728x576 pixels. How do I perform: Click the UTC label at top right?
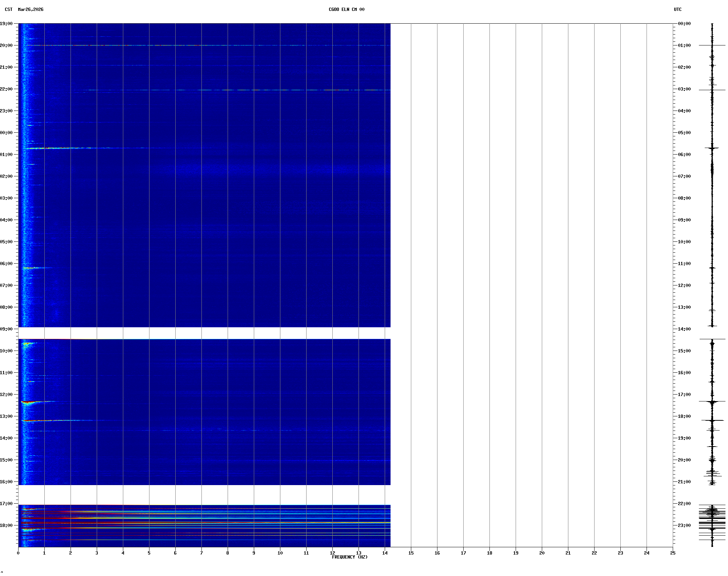677,9
